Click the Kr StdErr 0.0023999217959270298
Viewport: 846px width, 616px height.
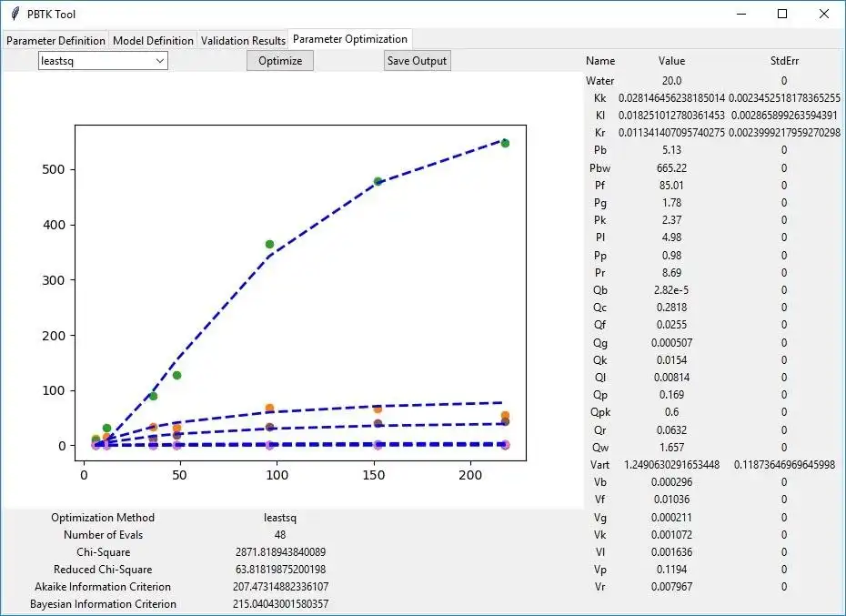click(784, 133)
